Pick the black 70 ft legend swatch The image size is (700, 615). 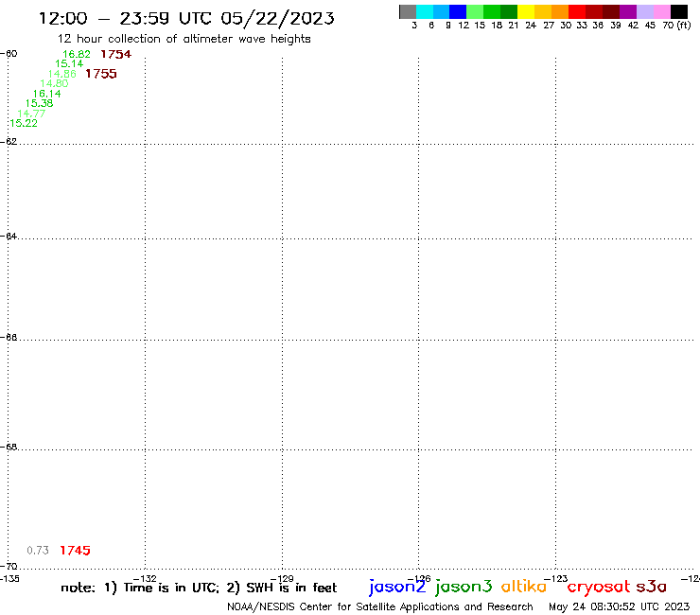pyautogui.click(x=678, y=11)
